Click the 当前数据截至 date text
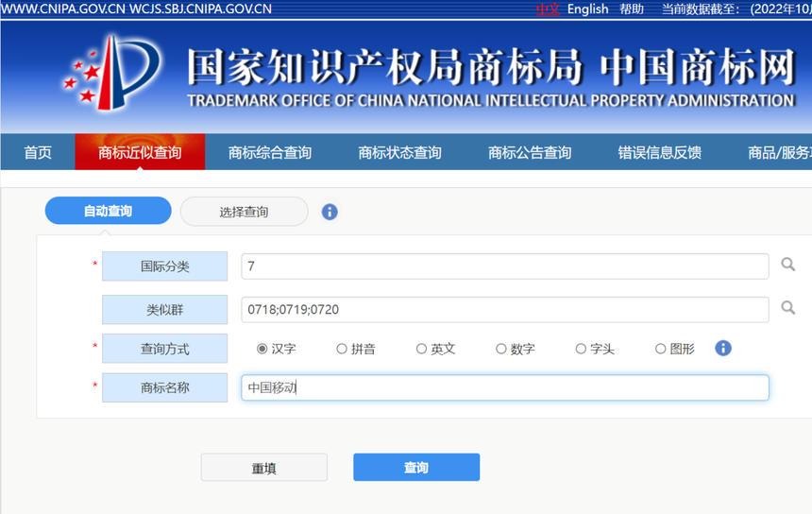 736,9
